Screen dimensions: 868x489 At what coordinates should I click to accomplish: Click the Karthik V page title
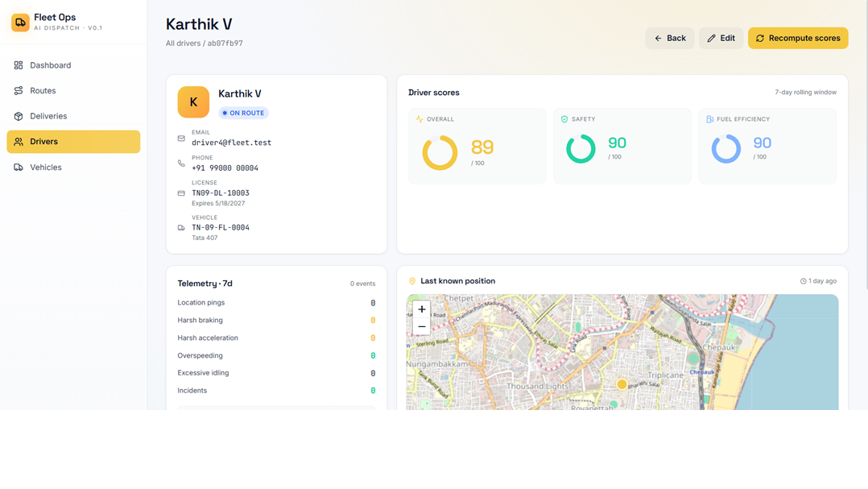pyautogui.click(x=199, y=24)
